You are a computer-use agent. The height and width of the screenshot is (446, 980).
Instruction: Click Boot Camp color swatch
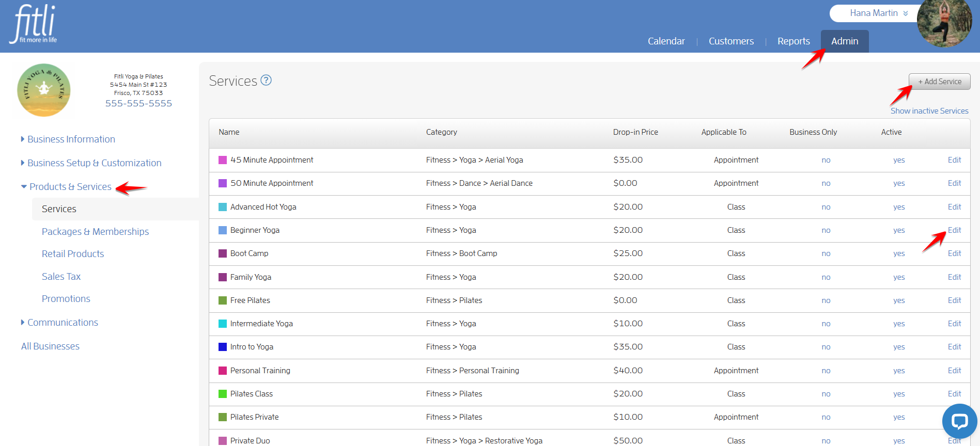223,253
